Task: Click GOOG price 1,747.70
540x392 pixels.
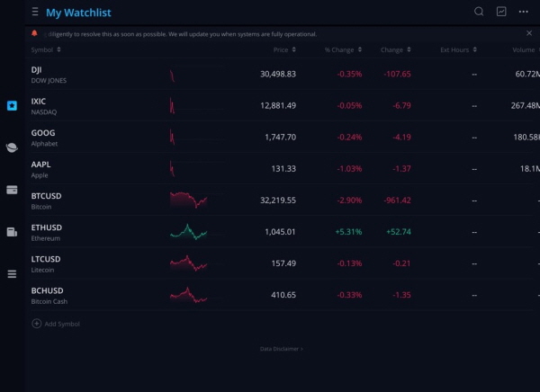Action: coord(280,137)
